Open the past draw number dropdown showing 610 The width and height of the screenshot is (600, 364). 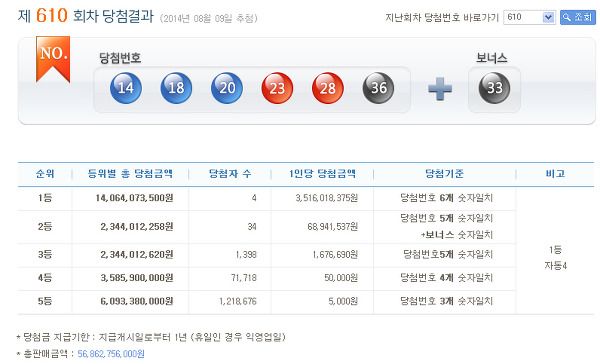click(x=529, y=17)
